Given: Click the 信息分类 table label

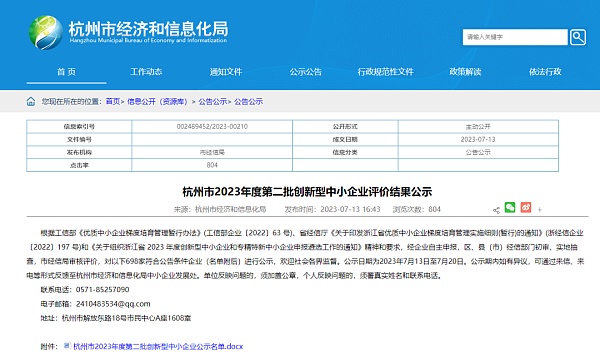Looking at the screenshot, I should pos(345,152).
